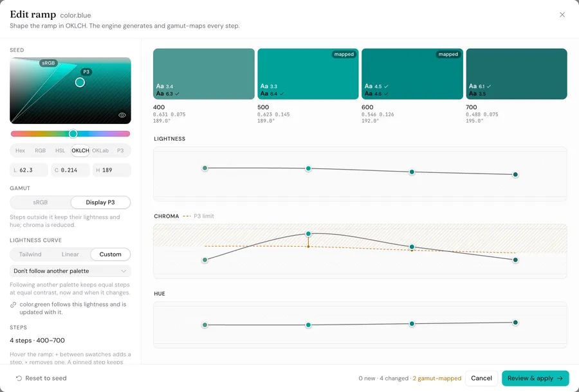Click the chroma point for step 600
The height and width of the screenshot is (392, 579).
click(412, 247)
